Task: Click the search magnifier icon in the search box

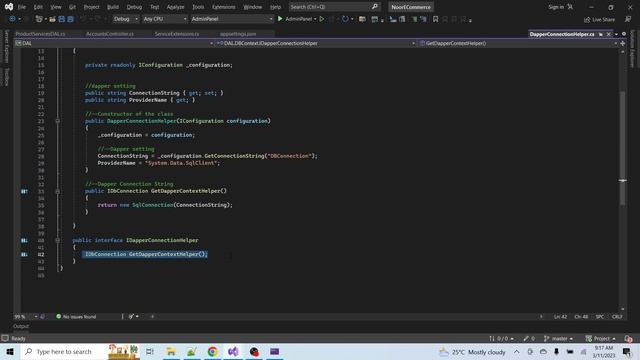Action: pyautogui.click(x=375, y=7)
